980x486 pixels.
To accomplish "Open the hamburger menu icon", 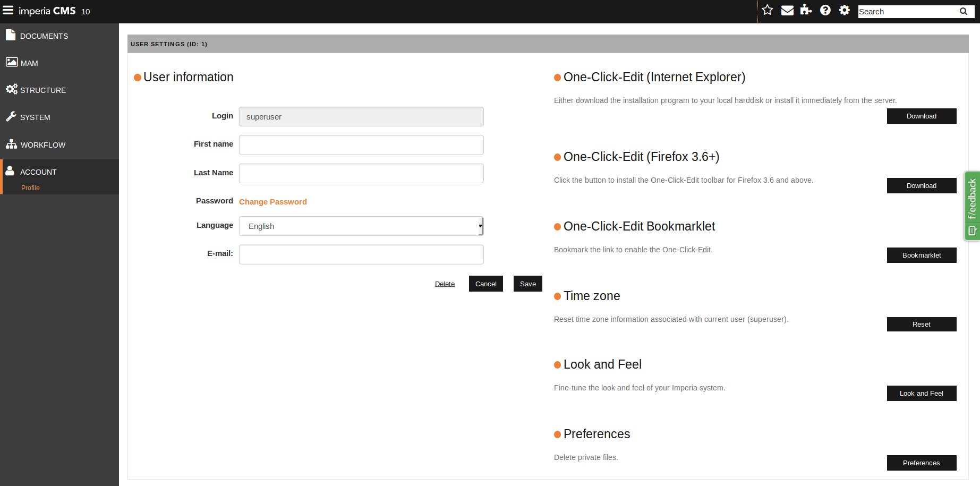I will click(8, 11).
